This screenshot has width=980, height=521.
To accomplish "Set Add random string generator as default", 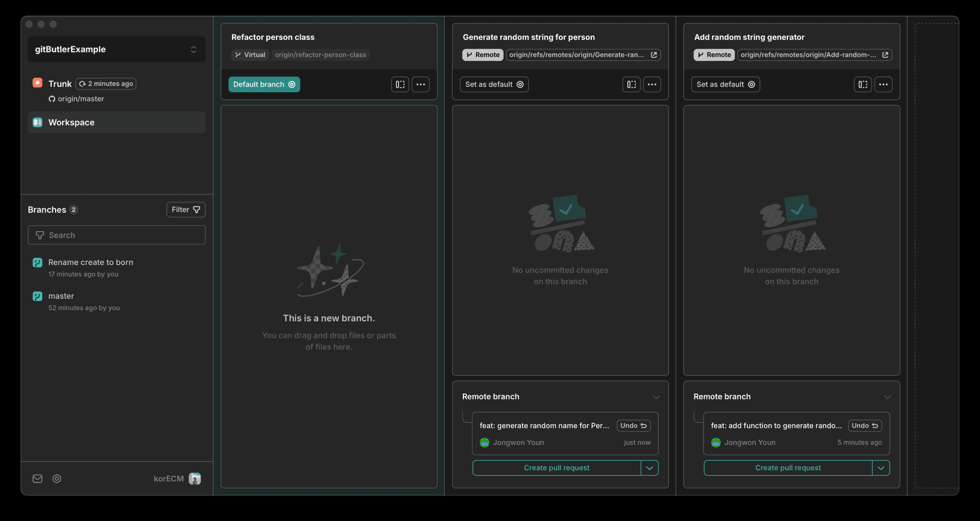I will tap(726, 84).
